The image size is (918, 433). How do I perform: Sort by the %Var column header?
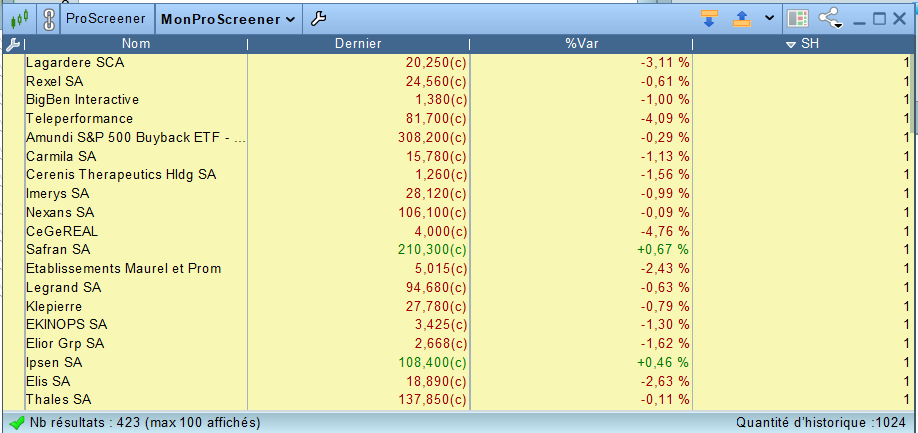click(x=581, y=44)
